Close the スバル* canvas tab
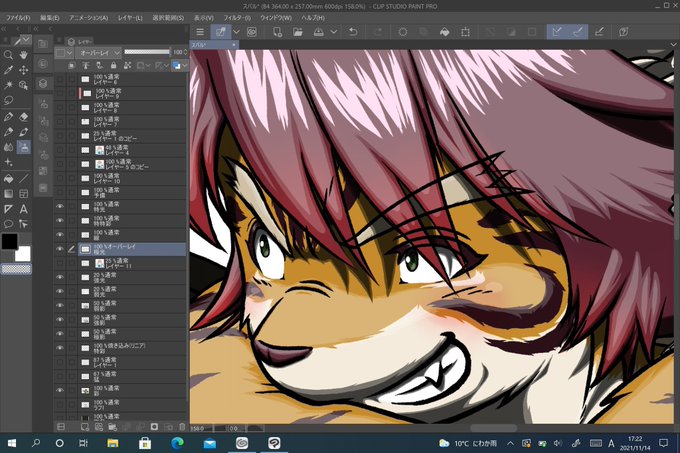Viewport: 680px width, 453px height. pos(234,44)
